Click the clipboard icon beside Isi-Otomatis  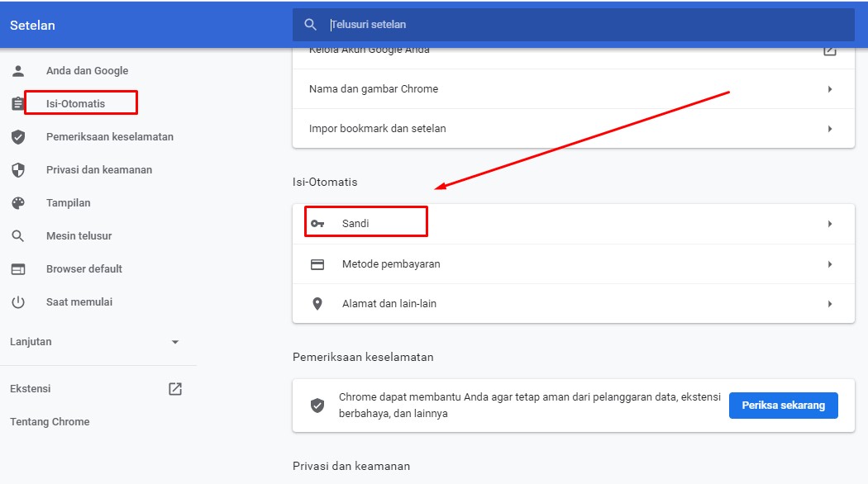[17, 103]
